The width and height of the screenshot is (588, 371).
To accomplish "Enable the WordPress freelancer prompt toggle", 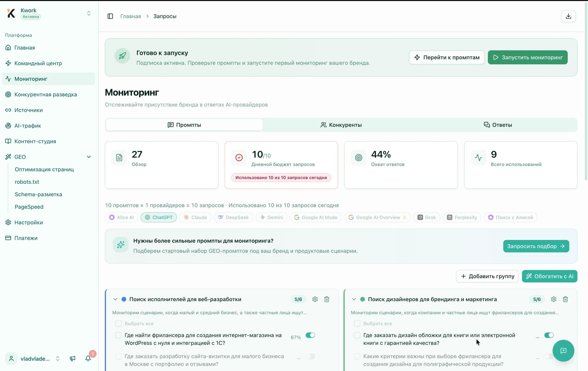I will [310, 335].
